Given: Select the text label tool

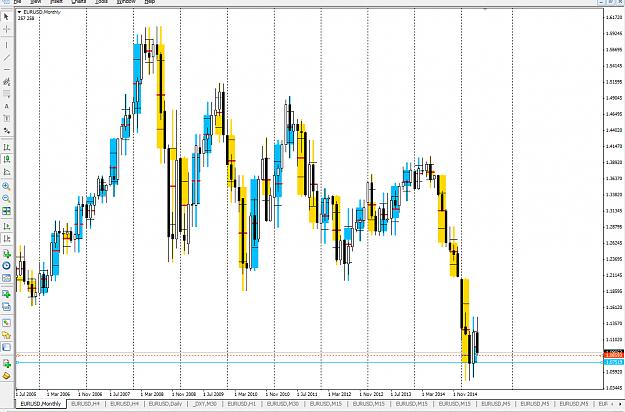Looking at the screenshot, I should click(x=6, y=118).
